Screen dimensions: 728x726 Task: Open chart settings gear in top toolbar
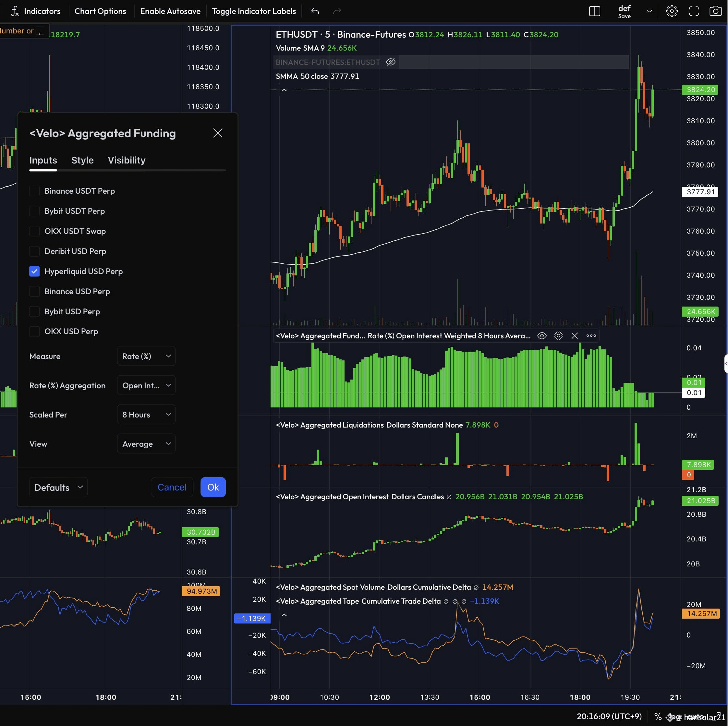pyautogui.click(x=672, y=11)
